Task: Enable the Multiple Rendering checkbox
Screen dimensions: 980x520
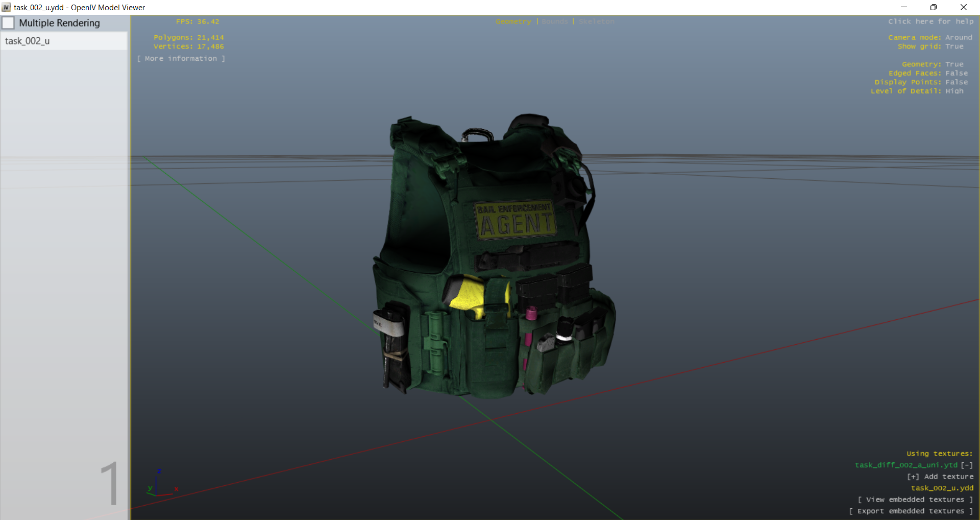Action: pos(9,23)
